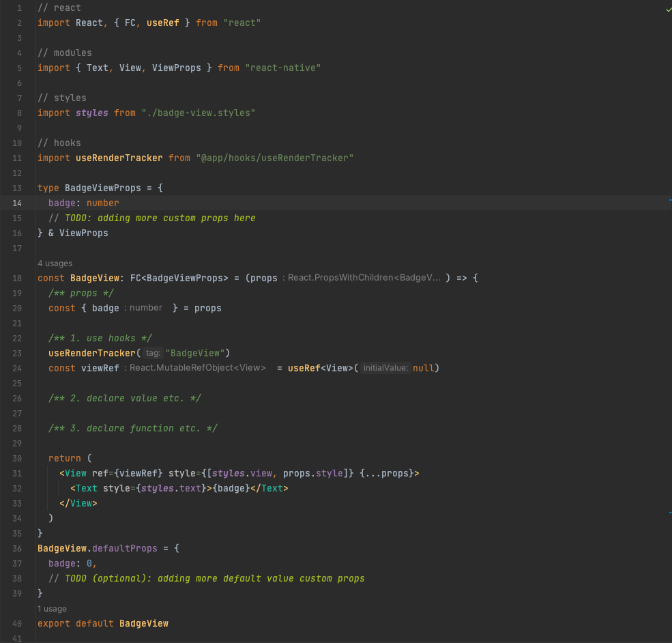The width and height of the screenshot is (672, 643).
Task: Click the useRenderTracker call on line 23
Action: pyautogui.click(x=91, y=353)
